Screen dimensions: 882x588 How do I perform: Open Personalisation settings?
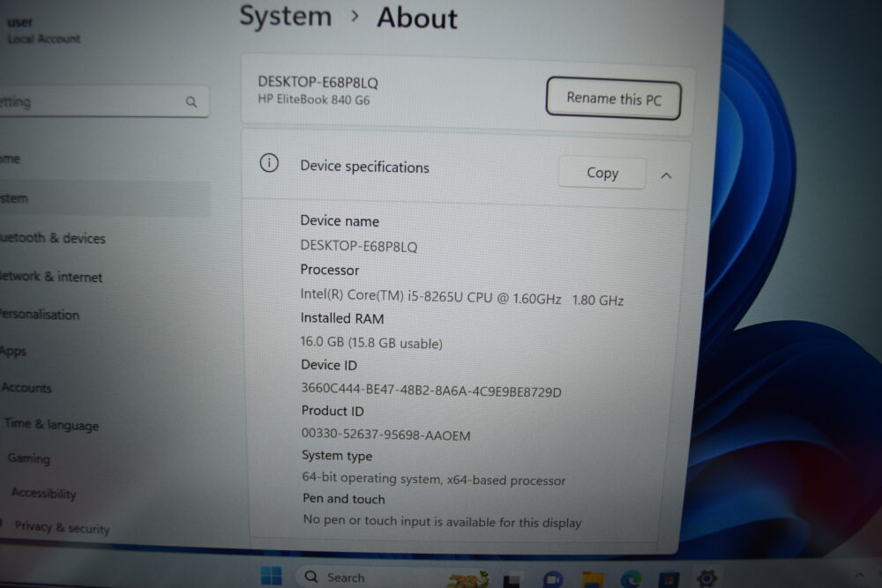(x=40, y=314)
